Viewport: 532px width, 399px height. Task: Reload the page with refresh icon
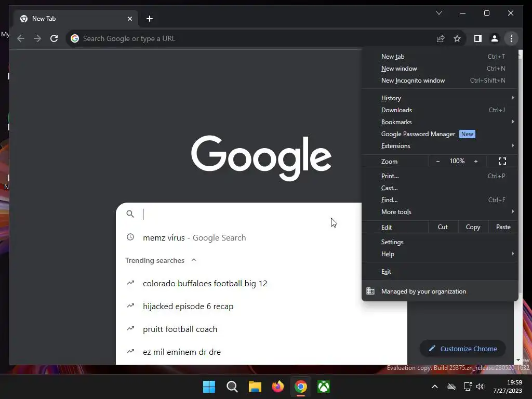click(x=54, y=38)
